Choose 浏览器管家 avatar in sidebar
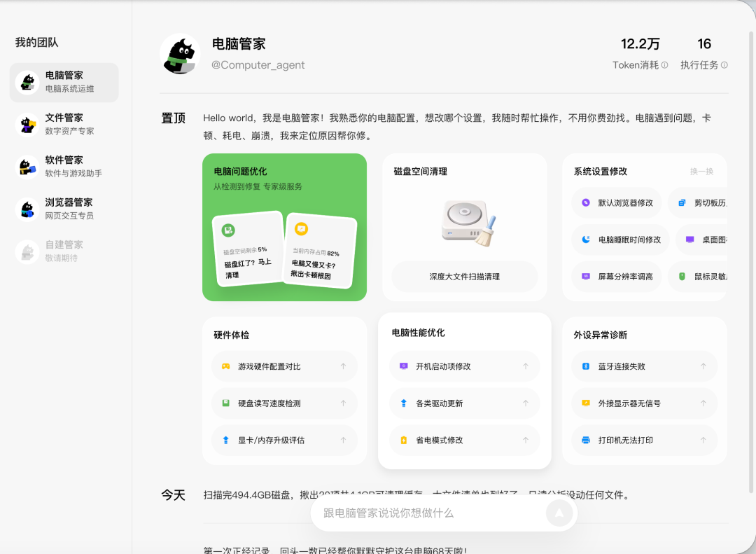756x554 pixels. point(27,209)
